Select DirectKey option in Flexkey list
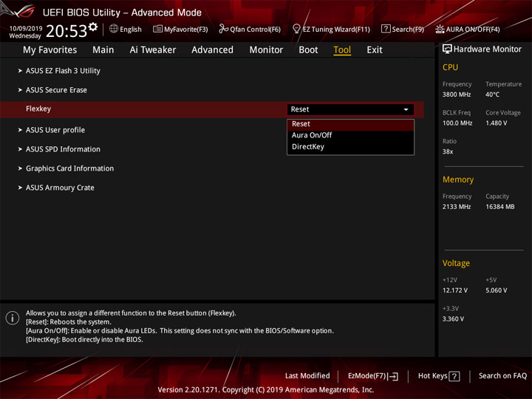Image resolution: width=532 pixels, height=399 pixels. coord(350,147)
